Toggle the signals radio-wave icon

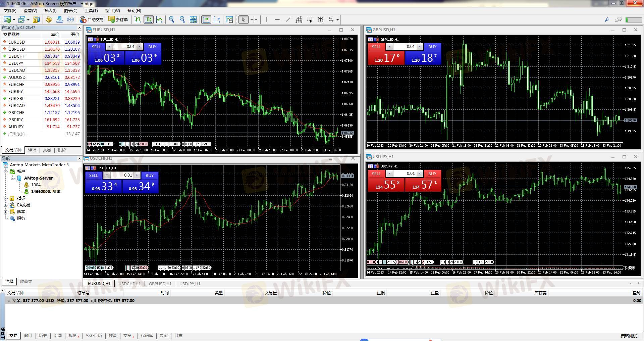point(70,19)
